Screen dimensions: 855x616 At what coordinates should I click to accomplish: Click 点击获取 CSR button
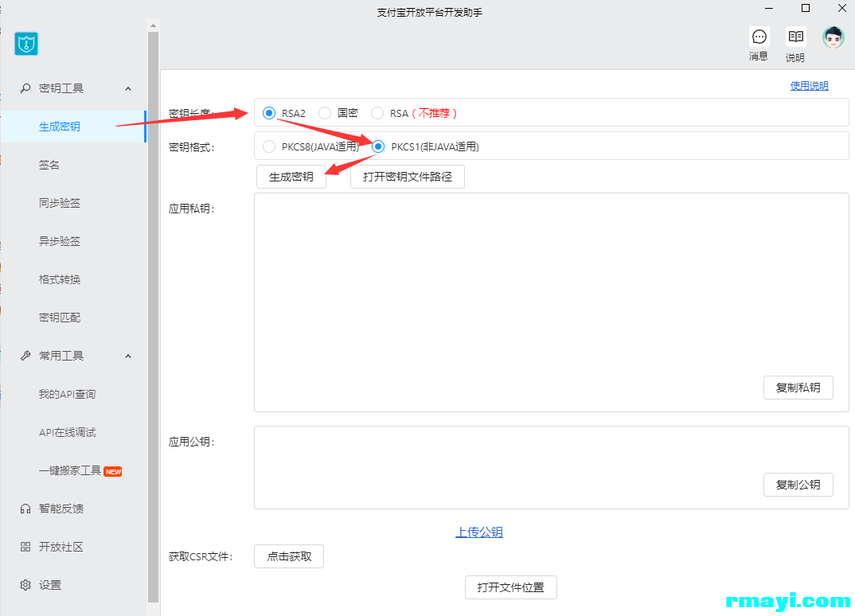coord(289,556)
